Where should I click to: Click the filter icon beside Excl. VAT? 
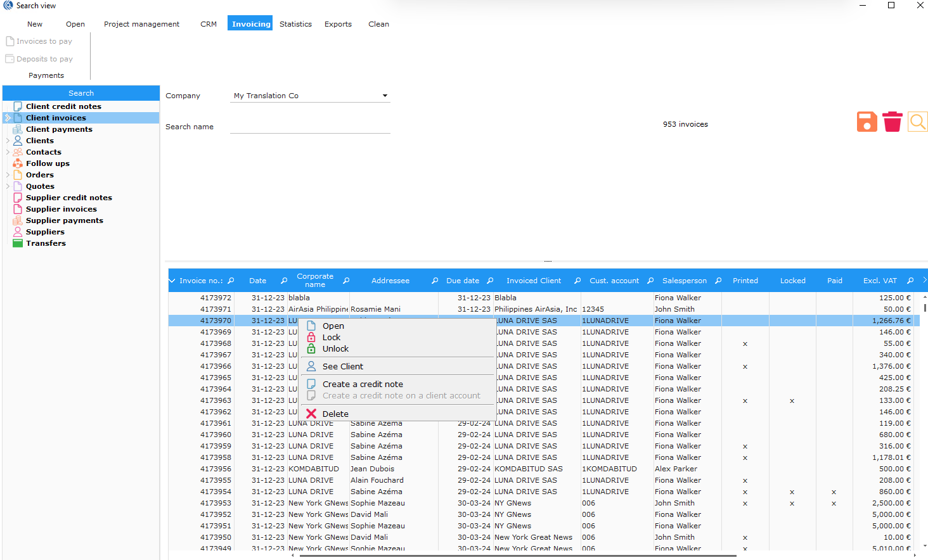click(910, 281)
